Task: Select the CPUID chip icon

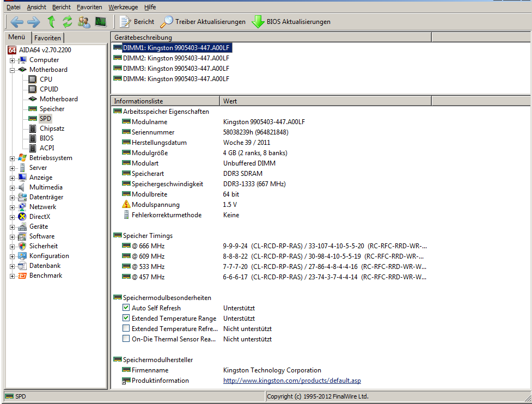Action: pyautogui.click(x=33, y=89)
